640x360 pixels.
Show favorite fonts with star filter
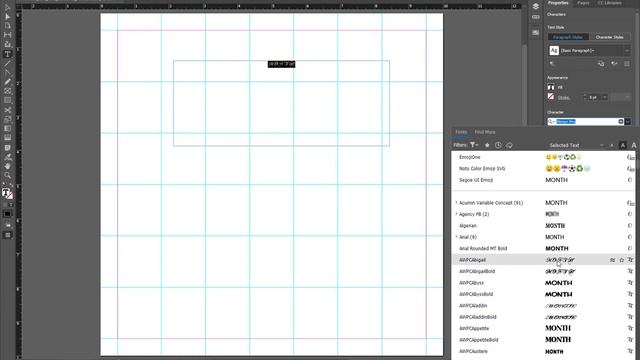pyautogui.click(x=487, y=145)
